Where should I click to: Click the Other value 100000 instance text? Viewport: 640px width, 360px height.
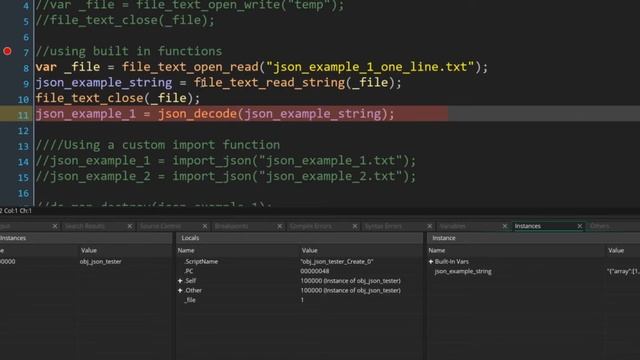point(350,291)
